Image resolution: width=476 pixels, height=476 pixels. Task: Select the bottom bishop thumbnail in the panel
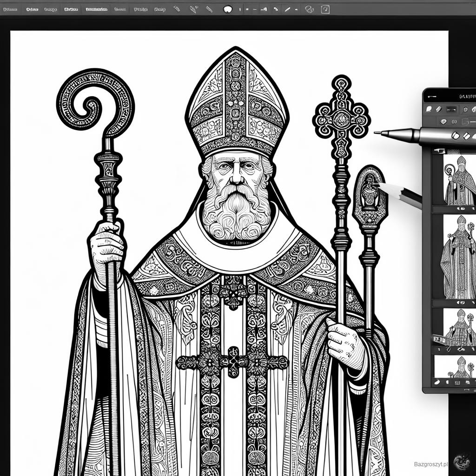(x=456, y=367)
